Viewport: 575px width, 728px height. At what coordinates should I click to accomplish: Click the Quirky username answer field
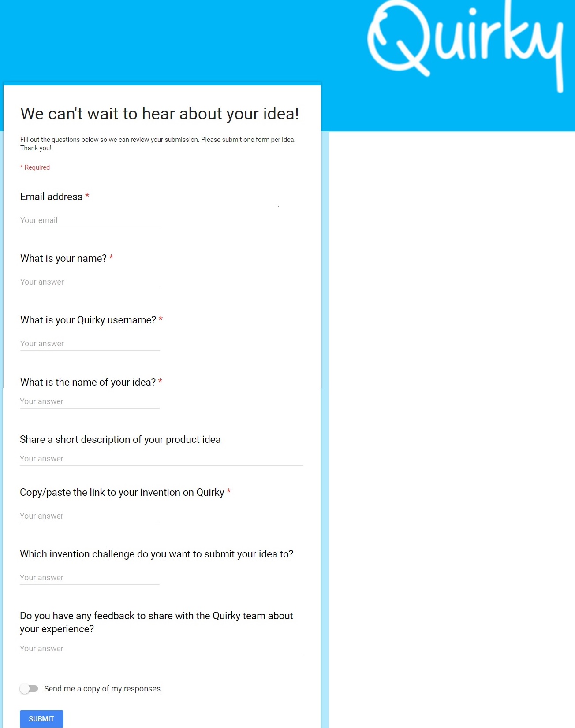90,344
